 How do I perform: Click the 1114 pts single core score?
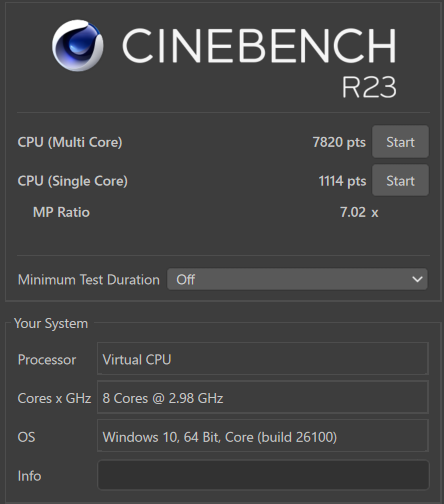[342, 181]
